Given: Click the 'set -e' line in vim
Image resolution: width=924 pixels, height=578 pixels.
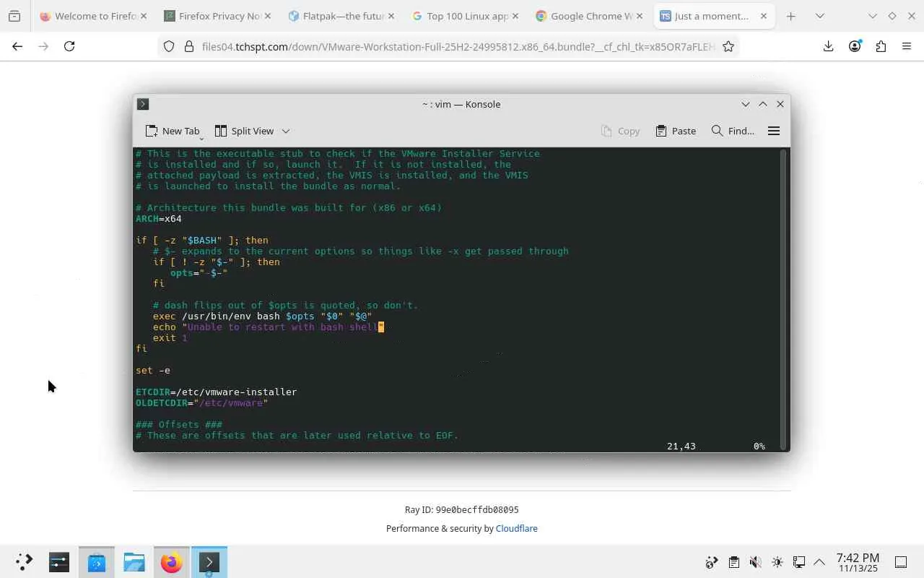Looking at the screenshot, I should [153, 371].
